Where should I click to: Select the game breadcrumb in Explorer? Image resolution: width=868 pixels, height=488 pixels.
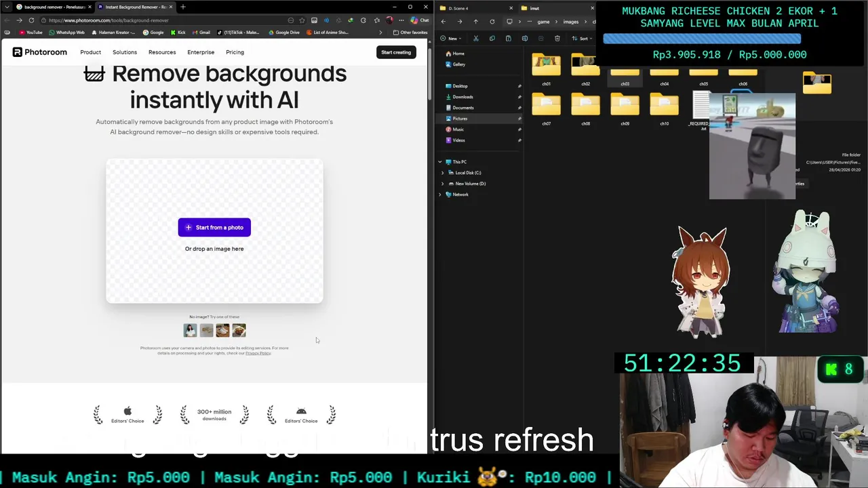click(543, 22)
